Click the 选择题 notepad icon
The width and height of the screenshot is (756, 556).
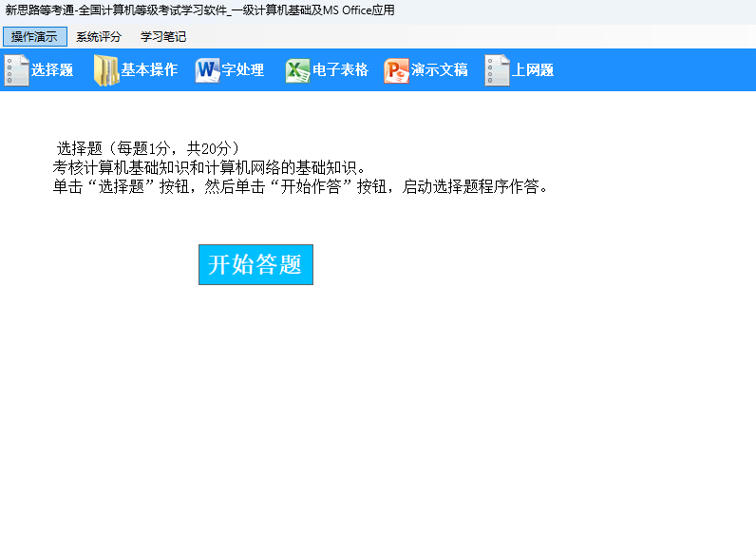[x=16, y=70]
